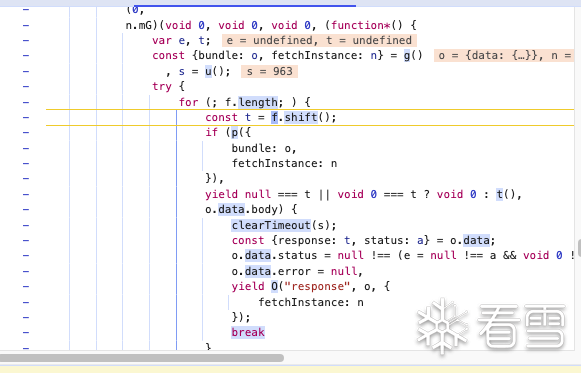Click the highlighted clearTimeout call
This screenshot has height=373, width=581.
(x=271, y=225)
